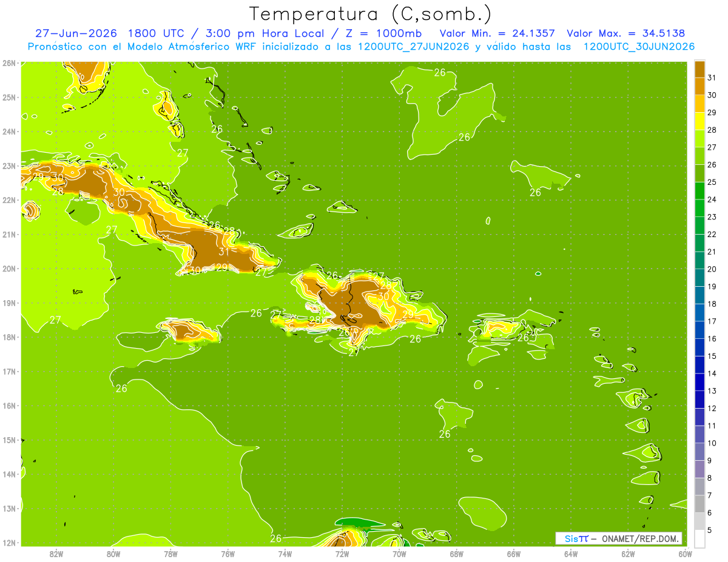Click the '60W' longitude axis label
Image resolution: width=728 pixels, height=562 pixels.
tap(685, 554)
